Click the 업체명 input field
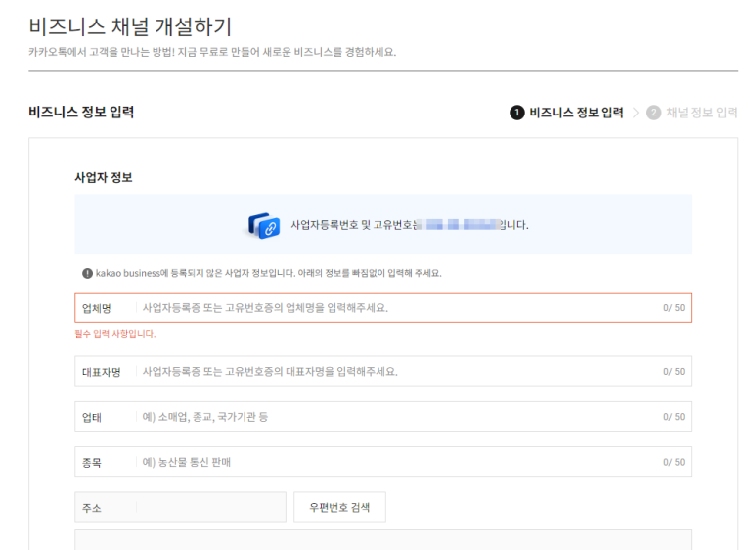Screen dimensions: 756x550 coord(383,307)
